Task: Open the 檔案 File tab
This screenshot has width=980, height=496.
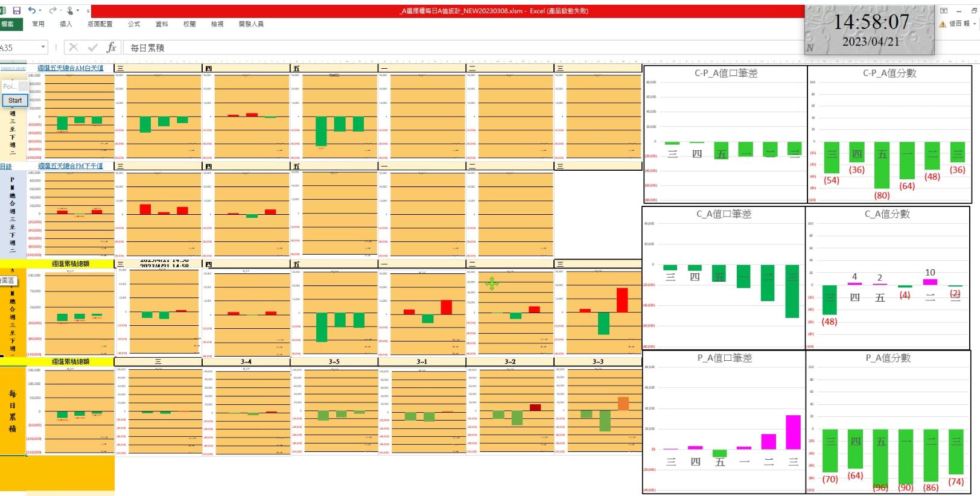Action: click(11, 24)
